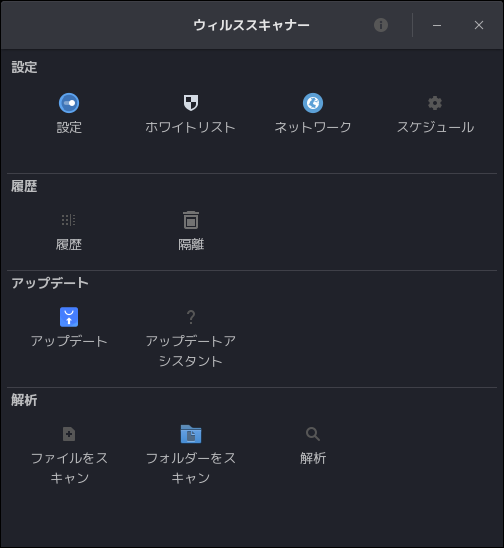Image resolution: width=504 pixels, height=548 pixels.
Task: Show the about info icon in title bar
Action: (381, 25)
